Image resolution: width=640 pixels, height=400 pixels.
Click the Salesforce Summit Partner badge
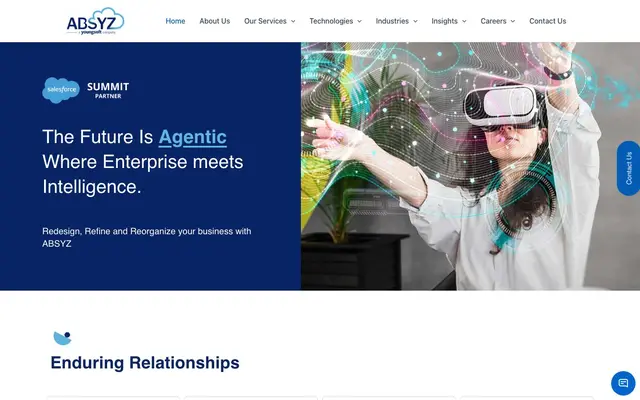point(86,90)
